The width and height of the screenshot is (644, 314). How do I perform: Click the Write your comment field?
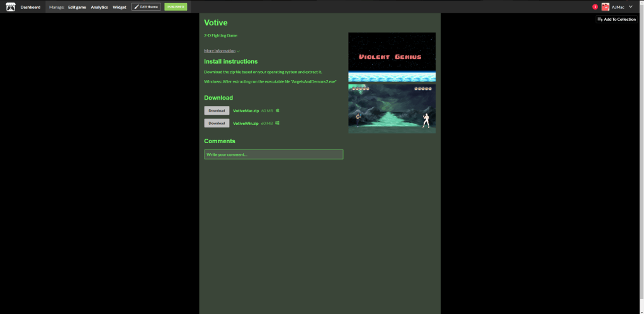coord(273,154)
